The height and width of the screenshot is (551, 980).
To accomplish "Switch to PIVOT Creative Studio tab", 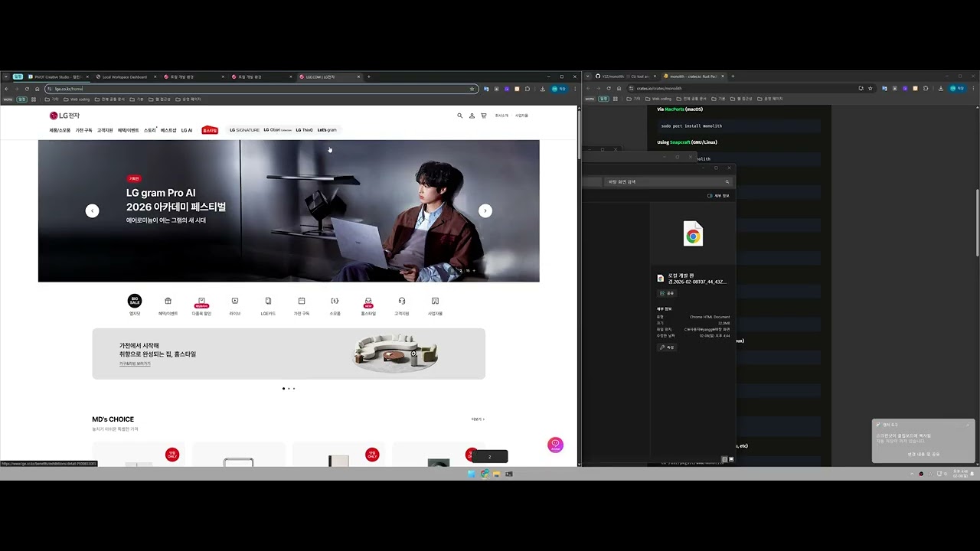I will 57,77.
